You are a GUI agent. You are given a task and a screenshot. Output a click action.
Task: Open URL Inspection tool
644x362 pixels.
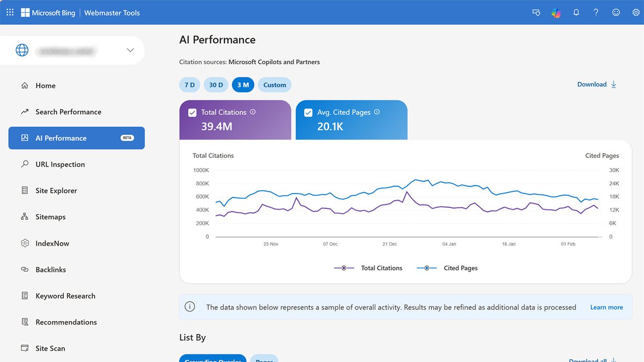pyautogui.click(x=58, y=164)
